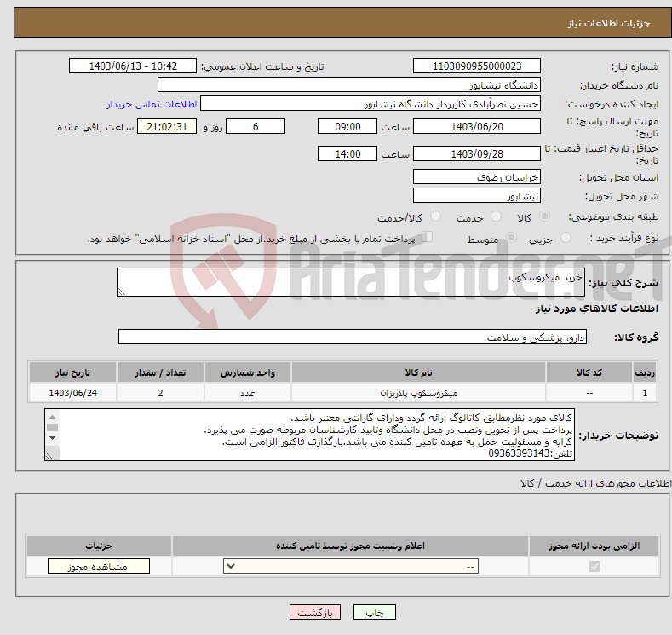672x635 pixels.
Task: Open اطلاعات تماس خریدار link
Action: pyautogui.click(x=152, y=104)
